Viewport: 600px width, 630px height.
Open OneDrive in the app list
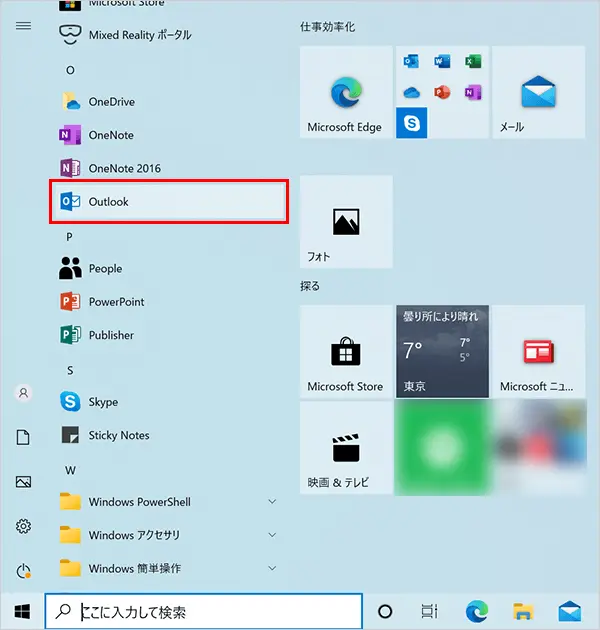(x=169, y=102)
